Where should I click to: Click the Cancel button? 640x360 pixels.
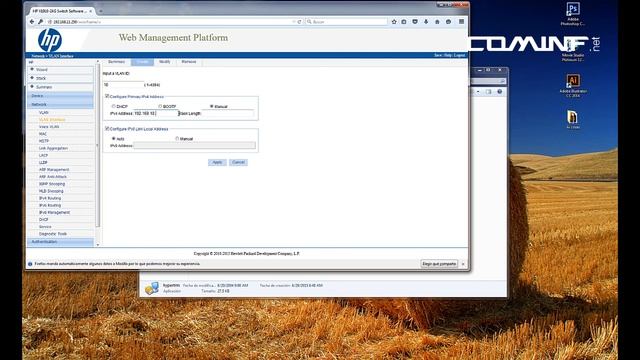[x=238, y=162]
